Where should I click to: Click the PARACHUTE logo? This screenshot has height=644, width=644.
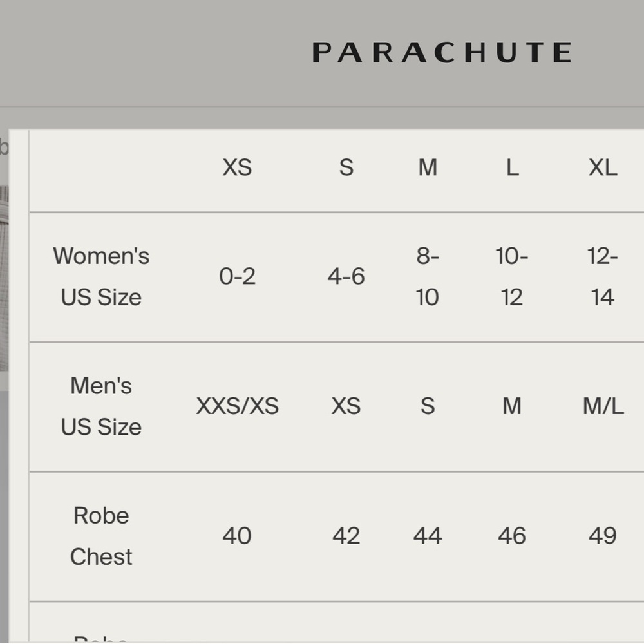(442, 52)
